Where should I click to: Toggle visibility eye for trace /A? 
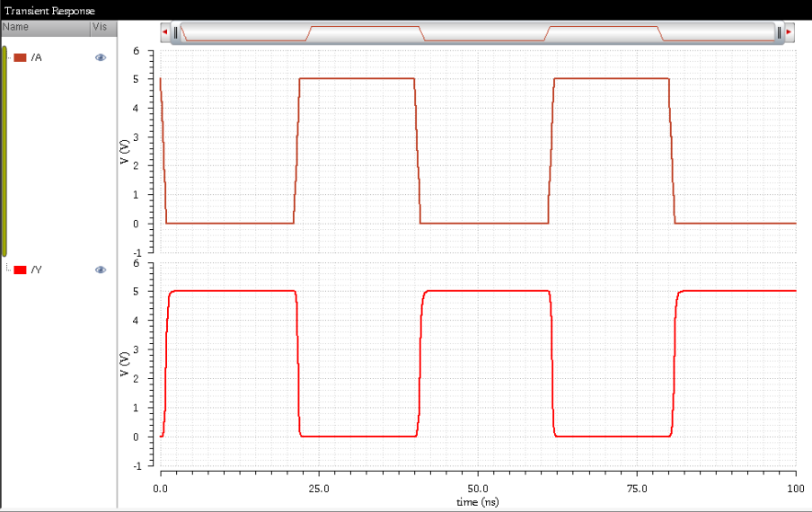pyautogui.click(x=101, y=57)
